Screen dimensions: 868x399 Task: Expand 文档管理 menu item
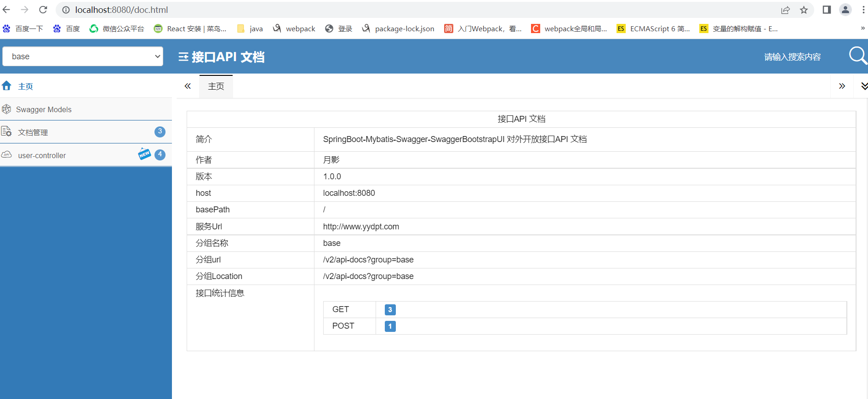[x=86, y=132]
